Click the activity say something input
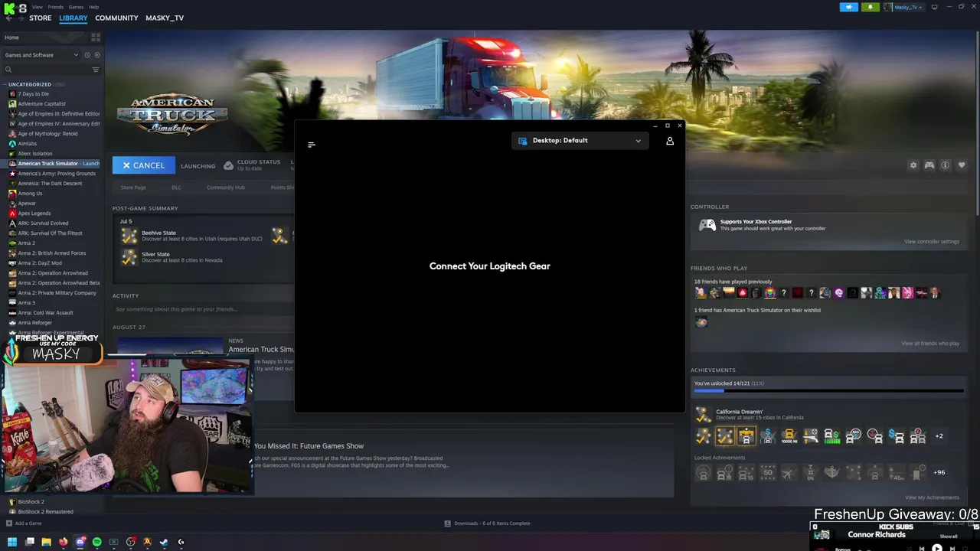Viewport: 980px width, 551px height. coord(201,309)
